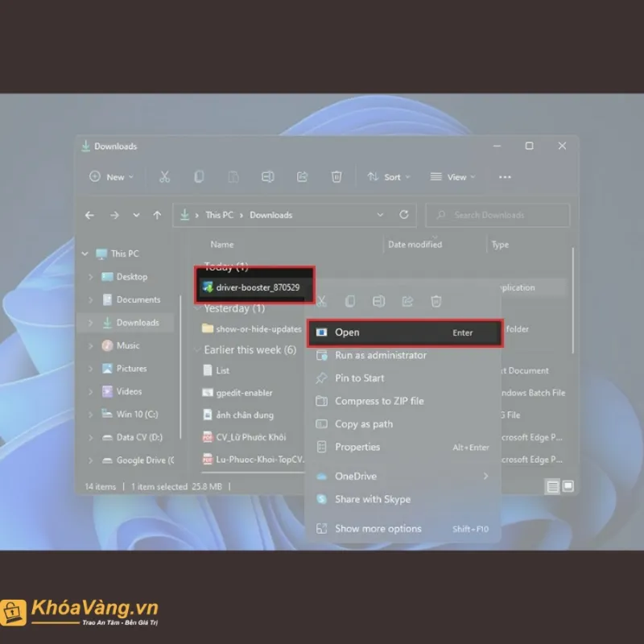644x644 pixels.
Task: Open the Sort dropdown menu
Action: (389, 177)
